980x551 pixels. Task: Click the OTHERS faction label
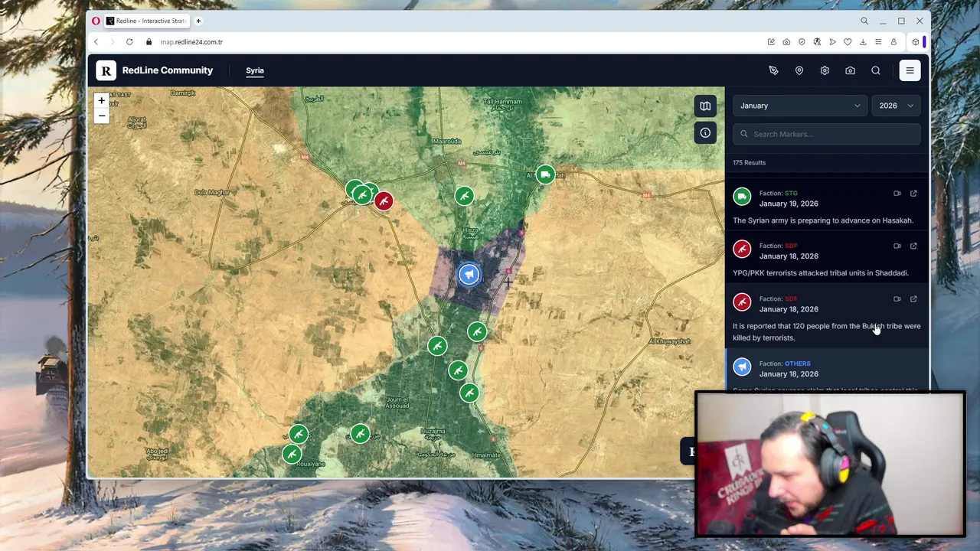(x=797, y=364)
